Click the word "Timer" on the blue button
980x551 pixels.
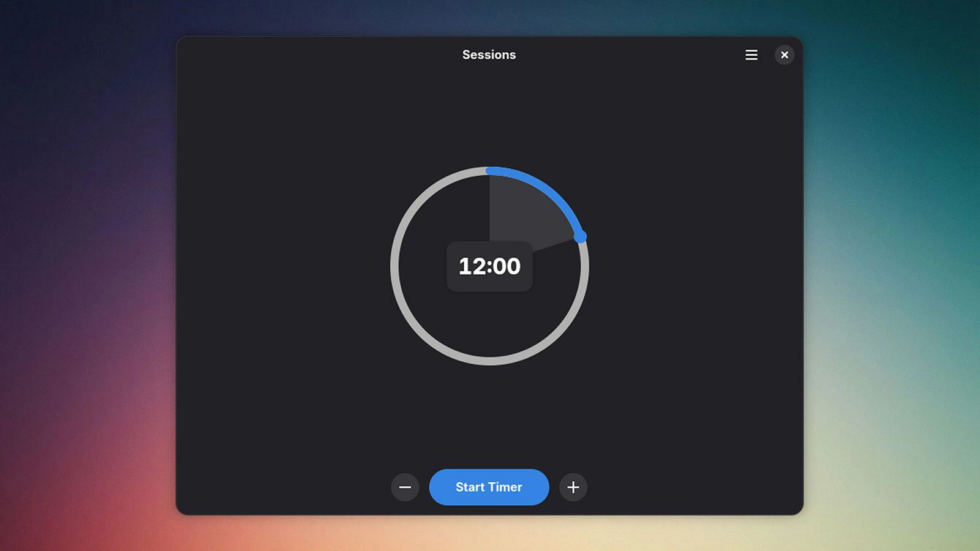pyautogui.click(x=505, y=487)
